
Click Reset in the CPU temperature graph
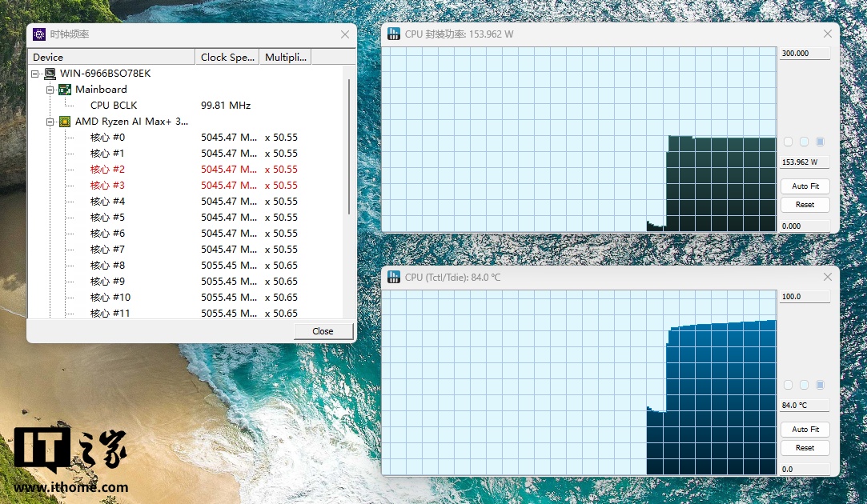tap(805, 448)
